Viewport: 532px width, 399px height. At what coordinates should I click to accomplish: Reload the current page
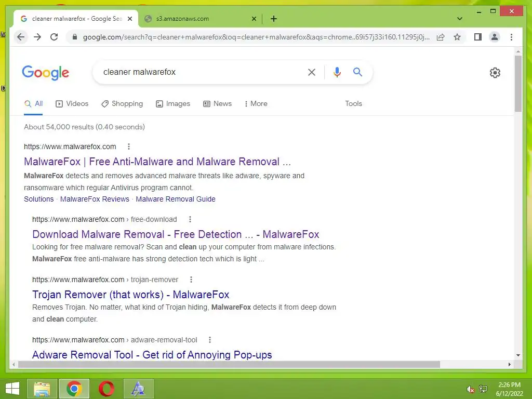54,37
